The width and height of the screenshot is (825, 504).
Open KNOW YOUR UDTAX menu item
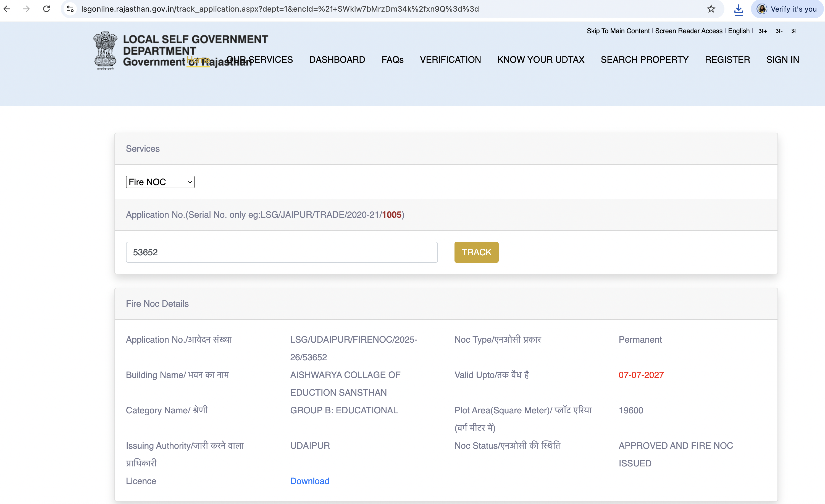pyautogui.click(x=540, y=60)
